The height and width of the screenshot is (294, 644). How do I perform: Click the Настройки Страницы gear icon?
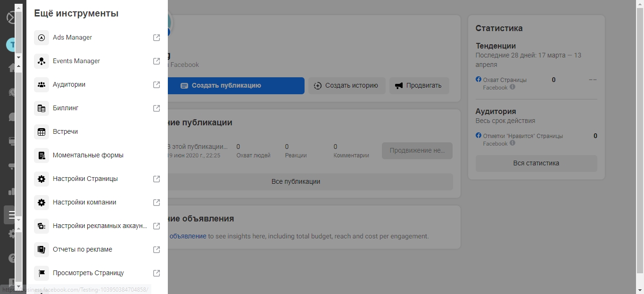click(41, 179)
